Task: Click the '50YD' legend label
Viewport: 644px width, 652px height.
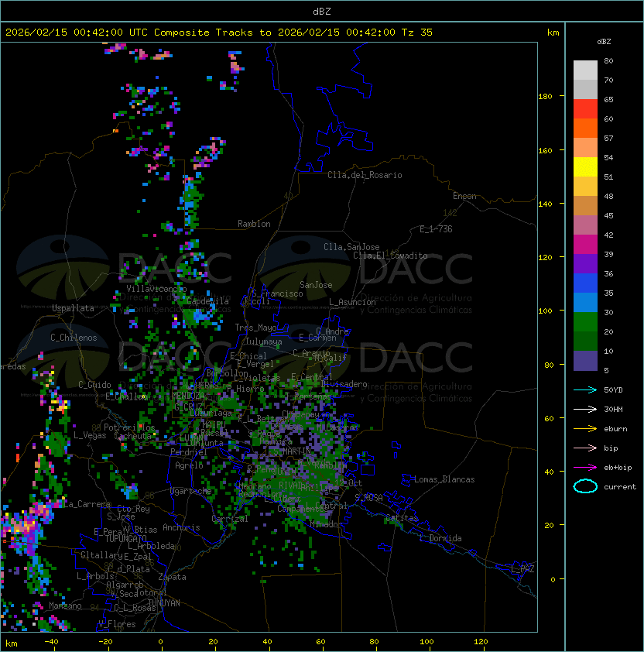Action: pyautogui.click(x=613, y=389)
